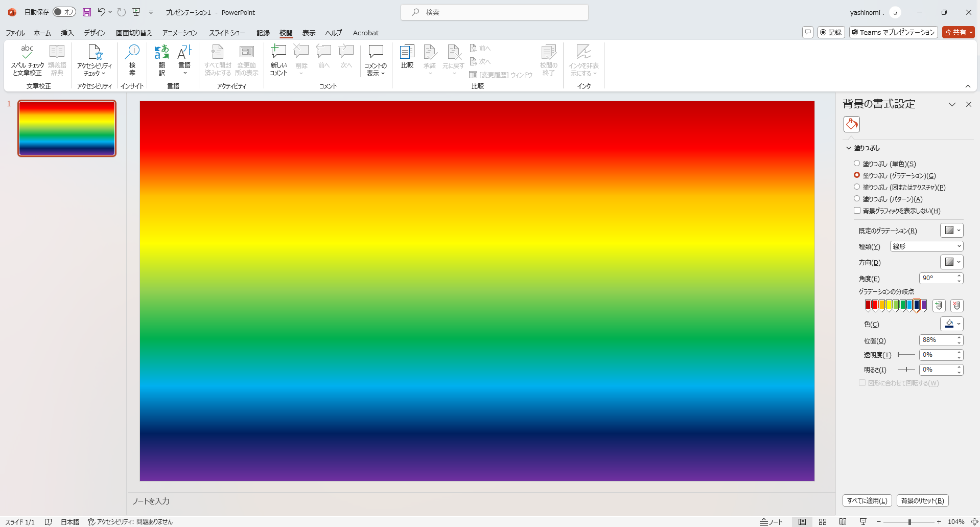The width and height of the screenshot is (980, 527).
Task: Switch to the 挿入 tab
Action: (67, 33)
